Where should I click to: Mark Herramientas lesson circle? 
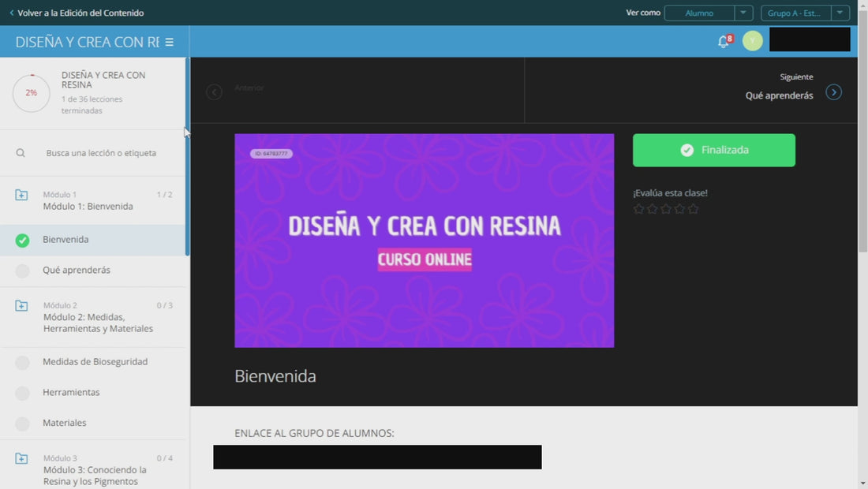[x=22, y=393]
